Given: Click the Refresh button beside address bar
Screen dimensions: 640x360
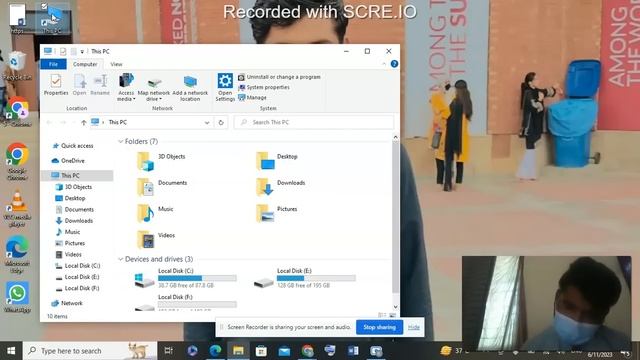Looking at the screenshot, I should (x=221, y=122).
